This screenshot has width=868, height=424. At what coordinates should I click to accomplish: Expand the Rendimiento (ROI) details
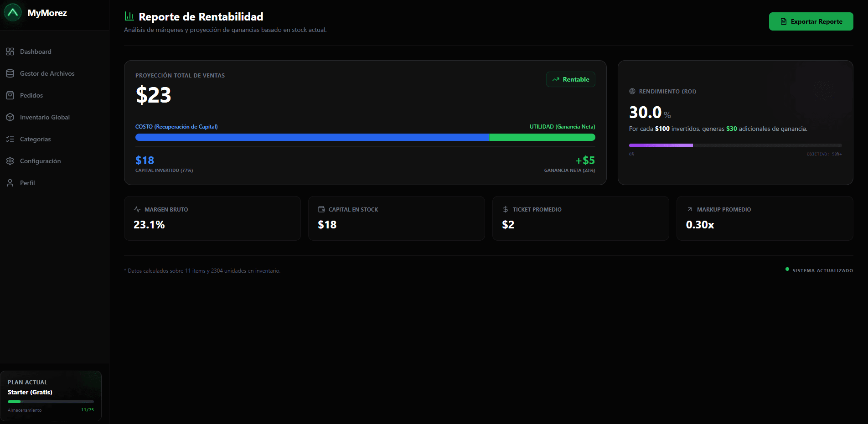[735, 123]
